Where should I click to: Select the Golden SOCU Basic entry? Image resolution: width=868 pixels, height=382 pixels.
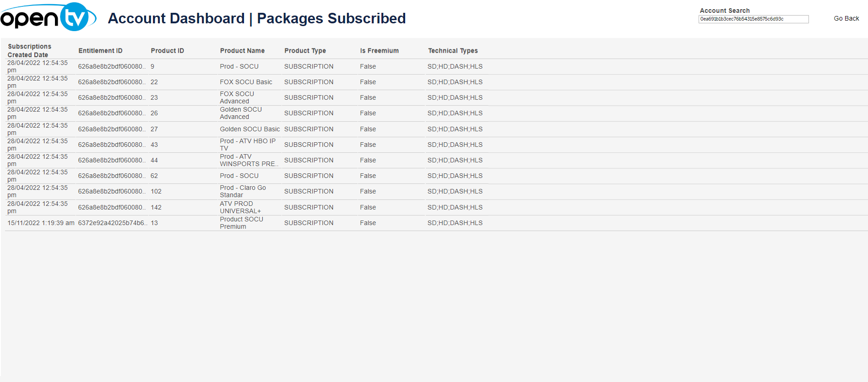tap(250, 129)
